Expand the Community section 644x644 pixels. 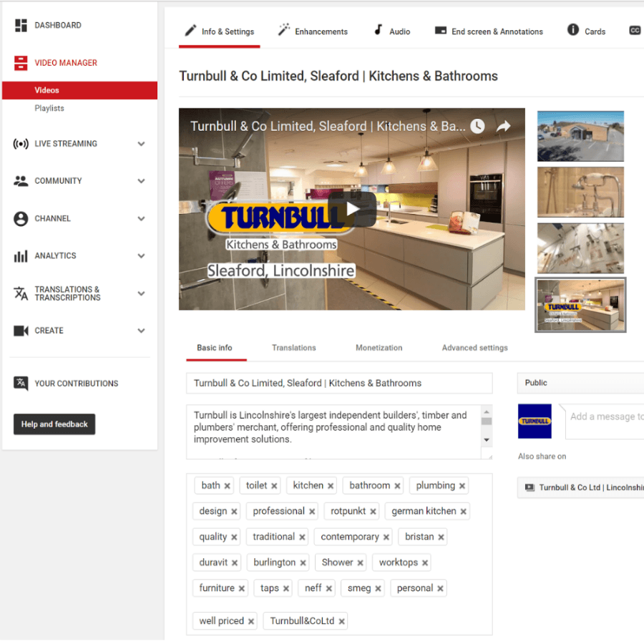click(141, 181)
